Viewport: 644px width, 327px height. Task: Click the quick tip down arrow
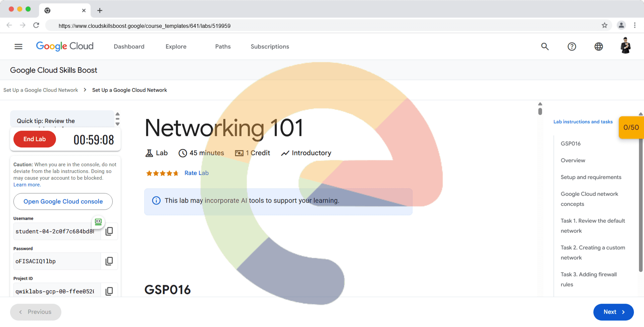(117, 124)
